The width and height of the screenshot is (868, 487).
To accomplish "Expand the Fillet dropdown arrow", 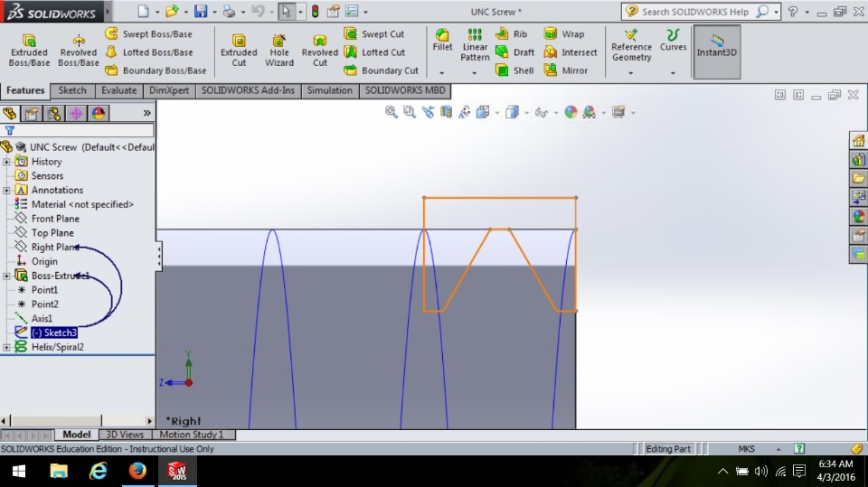I will (442, 72).
